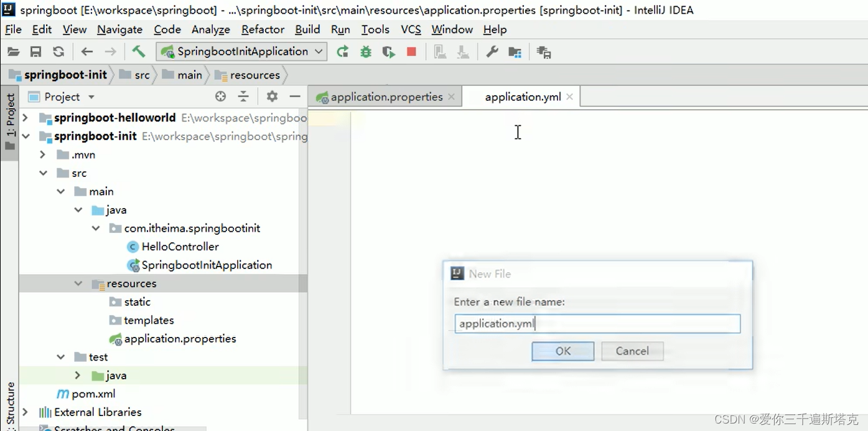Select pom.xml in project tree

tap(86, 394)
